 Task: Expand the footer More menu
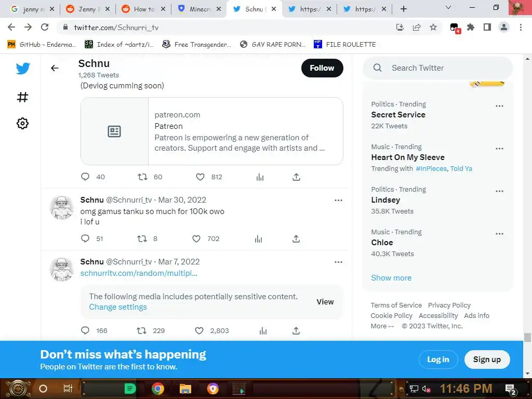(382, 326)
